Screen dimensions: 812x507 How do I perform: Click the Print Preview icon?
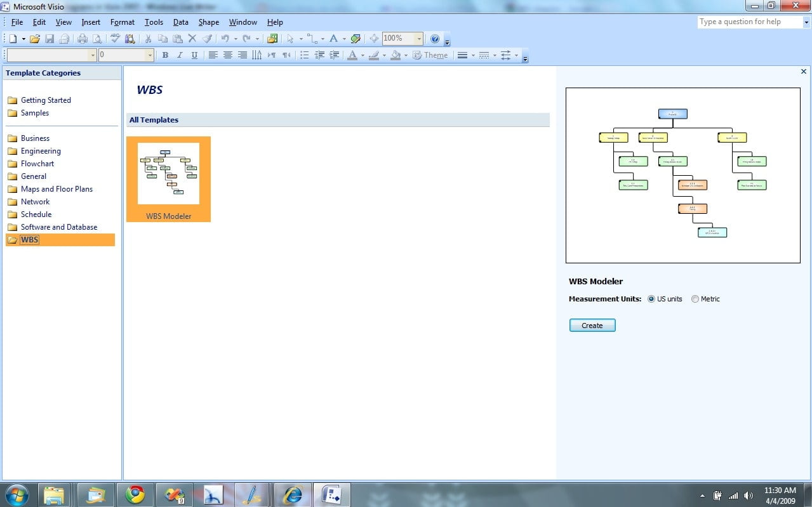pos(97,39)
